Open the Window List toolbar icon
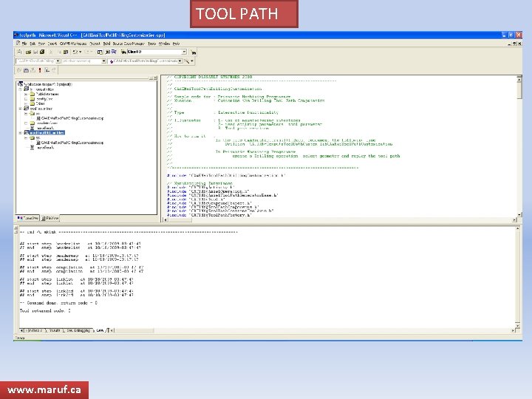 click(x=114, y=52)
